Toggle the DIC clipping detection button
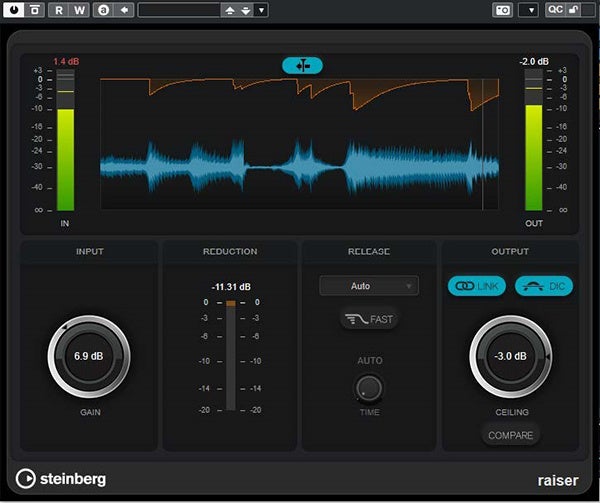Image resolution: width=600 pixels, height=503 pixels. (x=544, y=286)
